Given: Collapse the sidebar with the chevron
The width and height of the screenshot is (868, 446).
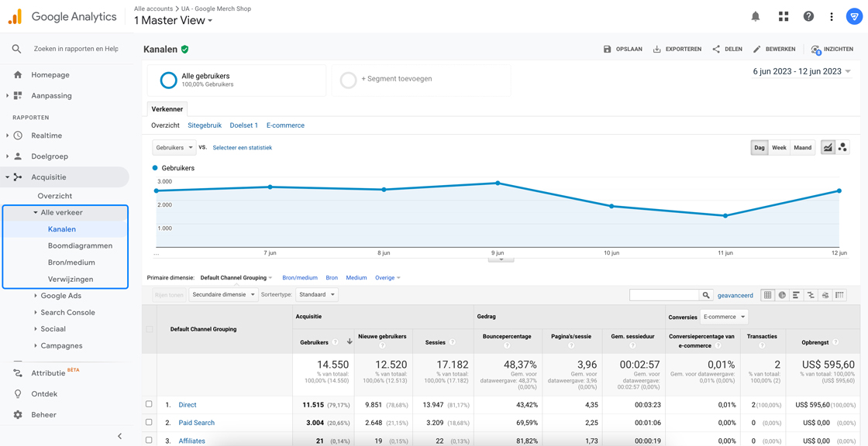Looking at the screenshot, I should point(119,436).
